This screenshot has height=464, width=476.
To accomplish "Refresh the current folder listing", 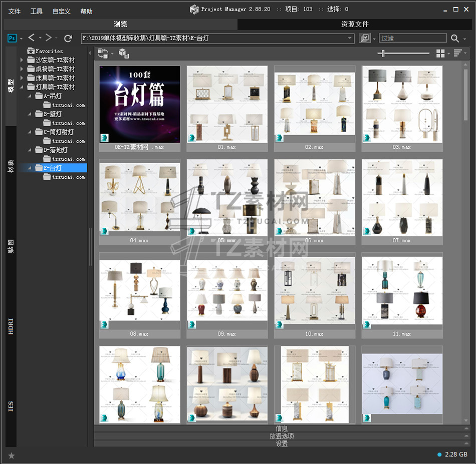I will [x=68, y=38].
